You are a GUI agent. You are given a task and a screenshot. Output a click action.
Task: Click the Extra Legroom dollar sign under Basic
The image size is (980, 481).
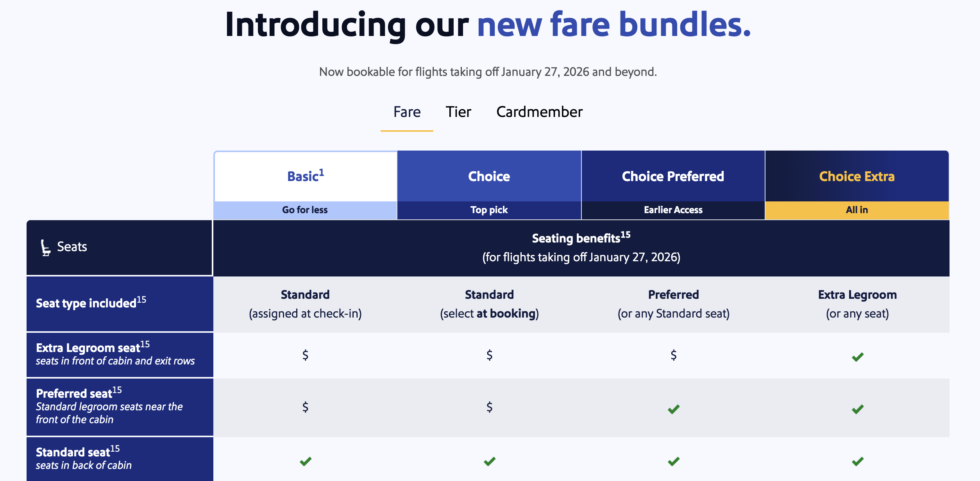tap(305, 355)
